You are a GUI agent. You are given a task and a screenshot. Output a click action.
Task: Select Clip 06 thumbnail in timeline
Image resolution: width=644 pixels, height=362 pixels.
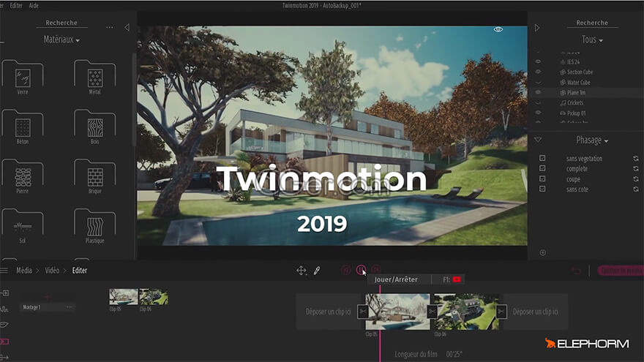(467, 312)
